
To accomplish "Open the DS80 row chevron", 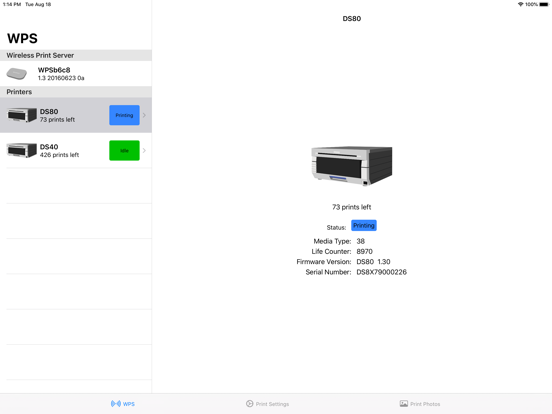I will click(144, 115).
